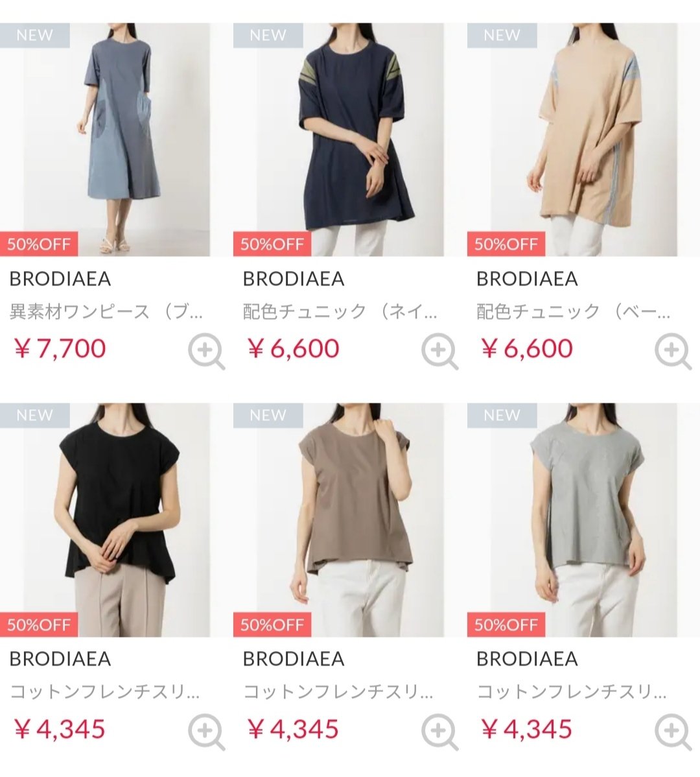Click the 配色チュニック (ネイ... title
The image size is (700, 777).
click(x=340, y=312)
